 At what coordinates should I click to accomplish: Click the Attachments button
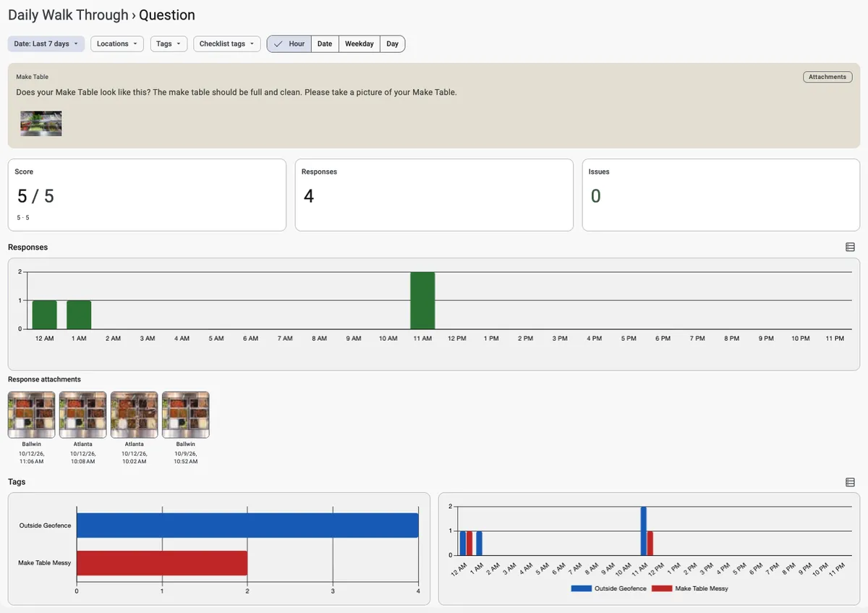pyautogui.click(x=827, y=77)
